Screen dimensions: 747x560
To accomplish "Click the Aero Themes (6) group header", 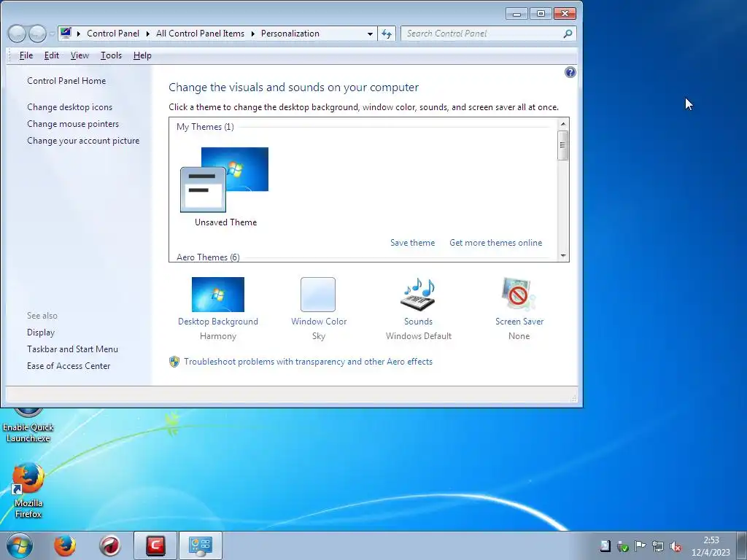I will point(208,257).
